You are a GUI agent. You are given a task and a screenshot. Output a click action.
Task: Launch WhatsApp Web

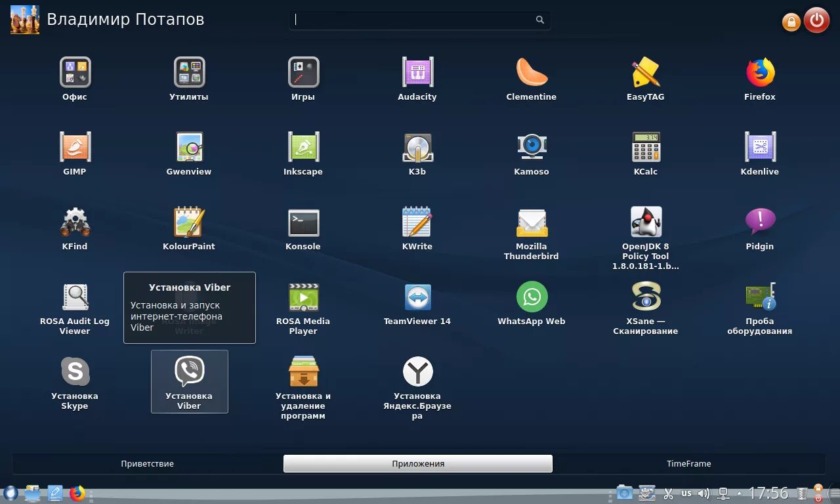click(532, 303)
